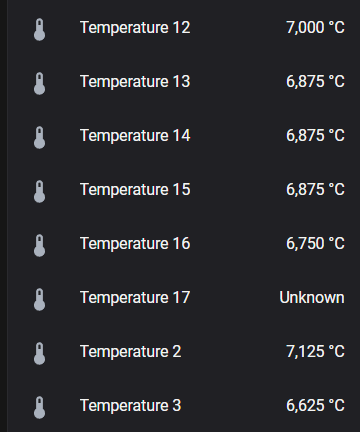Click the 7,000 °C value reading
This screenshot has height=432, width=360.
tap(315, 28)
